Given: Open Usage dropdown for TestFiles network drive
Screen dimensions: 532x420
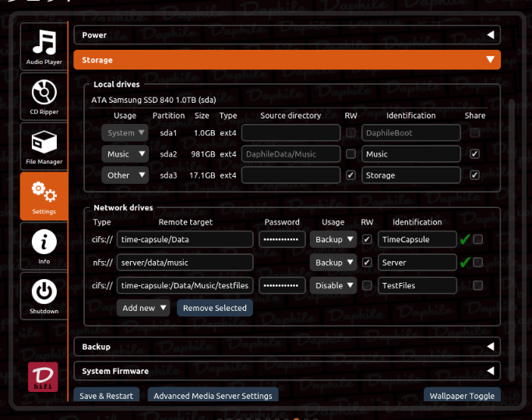Looking at the screenshot, I should (x=333, y=285).
